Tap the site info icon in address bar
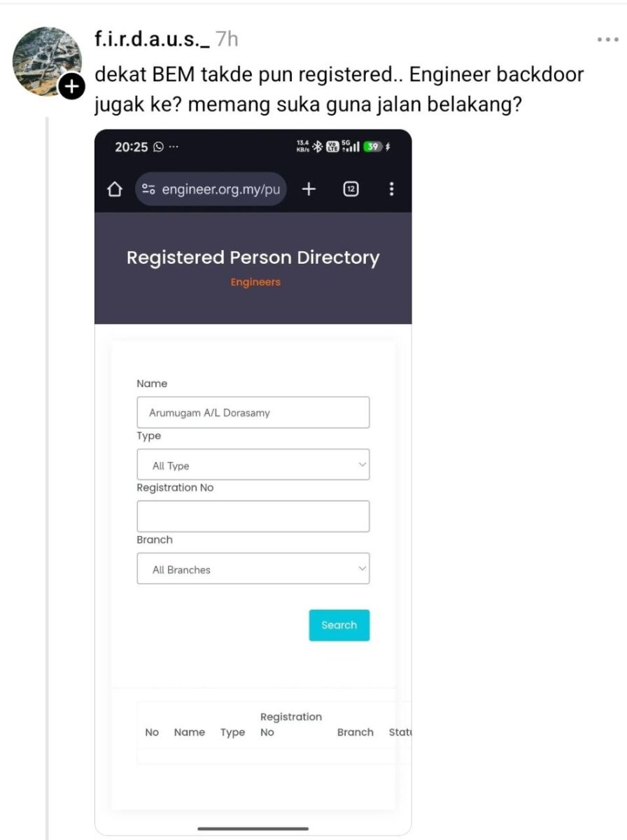The width and height of the screenshot is (627, 840). pyautogui.click(x=148, y=189)
